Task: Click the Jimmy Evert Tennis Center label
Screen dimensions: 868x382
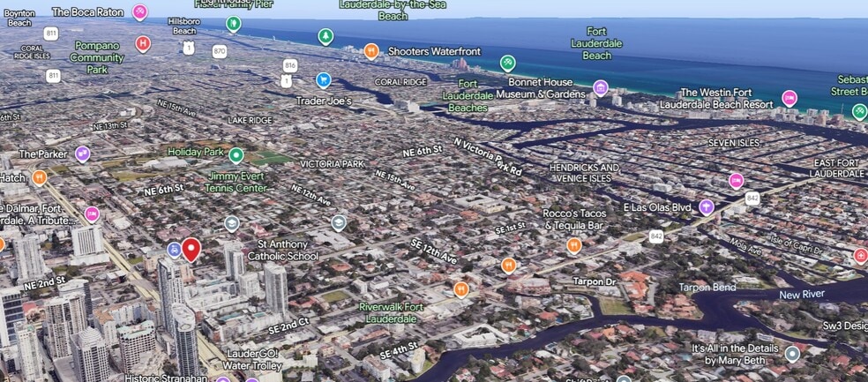Action: [x=236, y=182]
